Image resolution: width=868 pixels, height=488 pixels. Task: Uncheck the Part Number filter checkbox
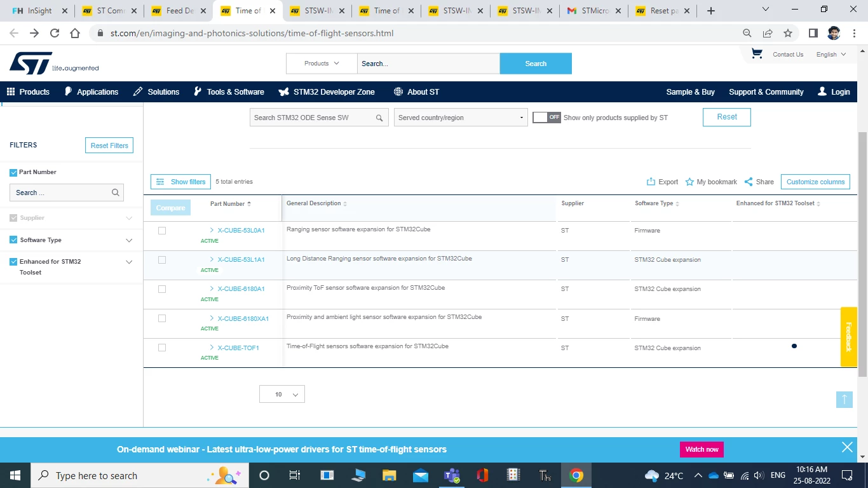13,172
